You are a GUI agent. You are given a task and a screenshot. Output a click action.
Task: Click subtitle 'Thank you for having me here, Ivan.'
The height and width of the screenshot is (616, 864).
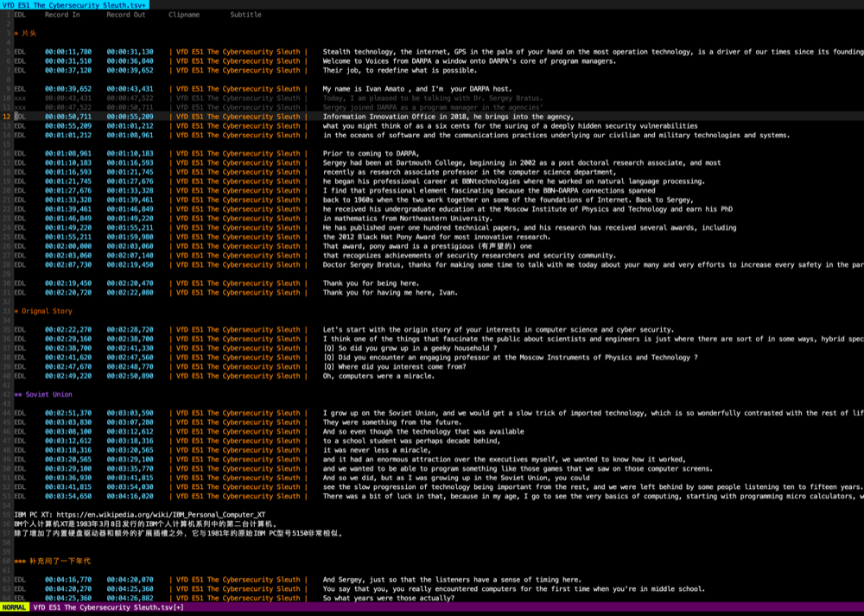click(391, 293)
